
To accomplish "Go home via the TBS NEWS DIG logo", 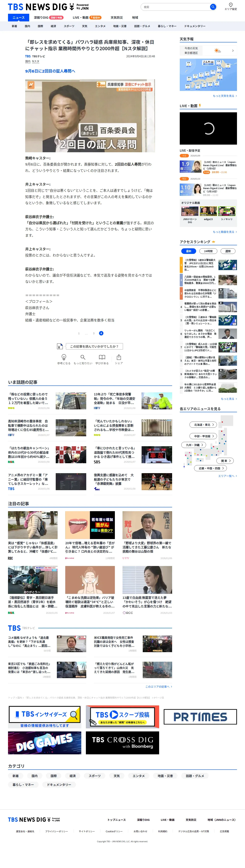I will 48,7.
